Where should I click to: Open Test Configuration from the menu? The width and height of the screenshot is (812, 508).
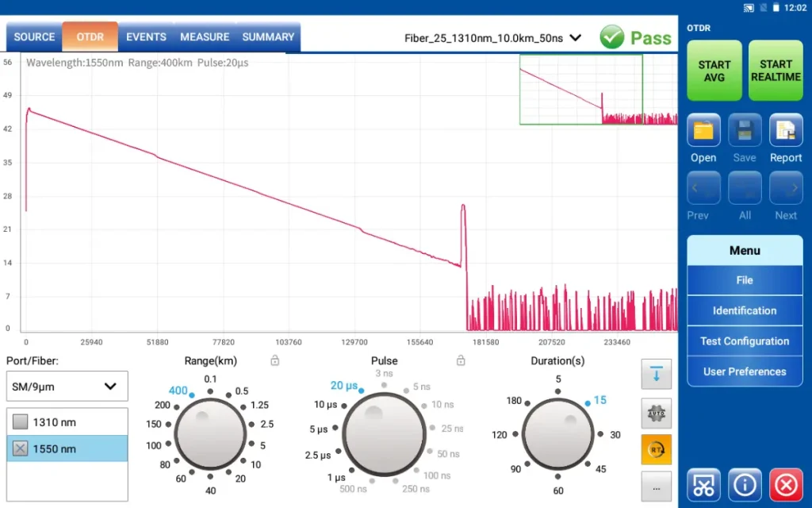745,341
